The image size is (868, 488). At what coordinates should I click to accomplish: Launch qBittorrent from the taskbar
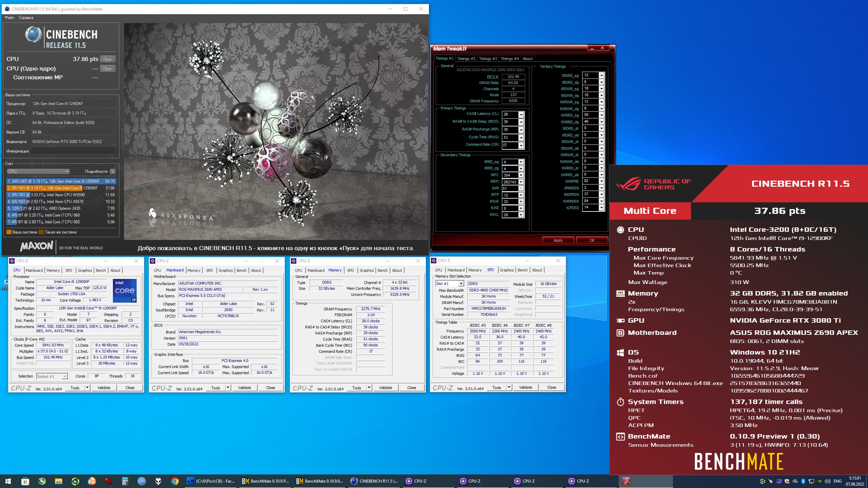(x=142, y=481)
